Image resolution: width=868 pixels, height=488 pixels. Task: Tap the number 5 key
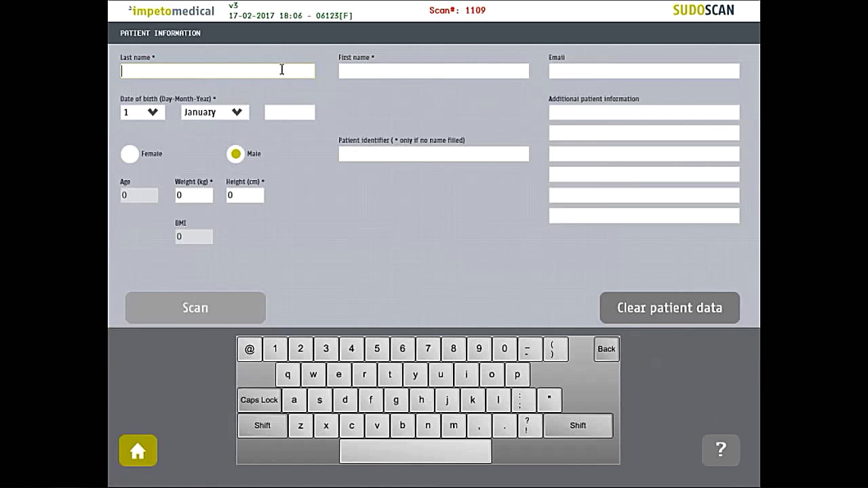377,349
